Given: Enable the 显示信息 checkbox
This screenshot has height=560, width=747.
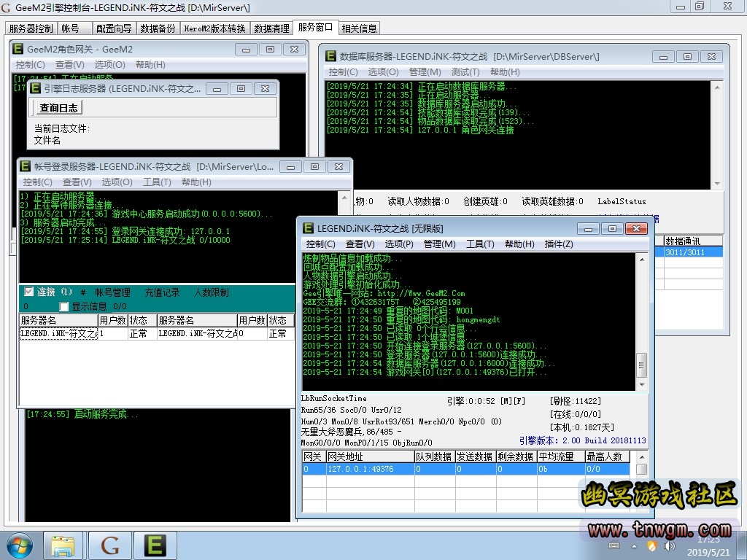Looking at the screenshot, I should (64, 306).
